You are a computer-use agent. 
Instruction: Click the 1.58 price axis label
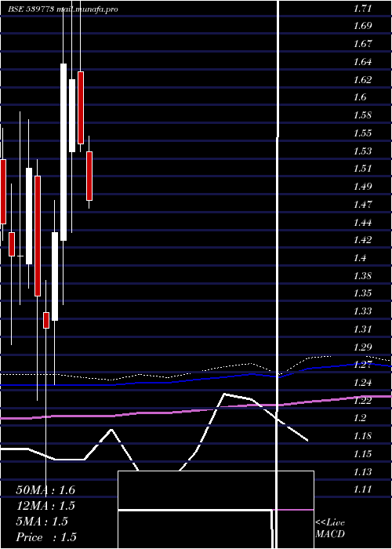pos(362,115)
